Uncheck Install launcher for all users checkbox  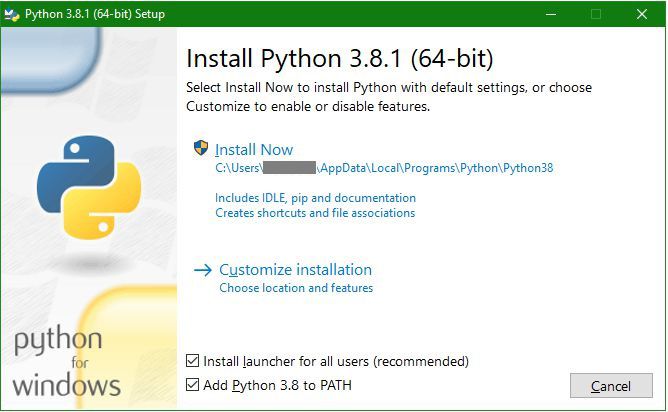coord(193,361)
